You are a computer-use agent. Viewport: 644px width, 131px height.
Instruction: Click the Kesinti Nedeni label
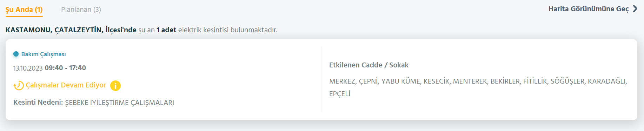(x=38, y=103)
